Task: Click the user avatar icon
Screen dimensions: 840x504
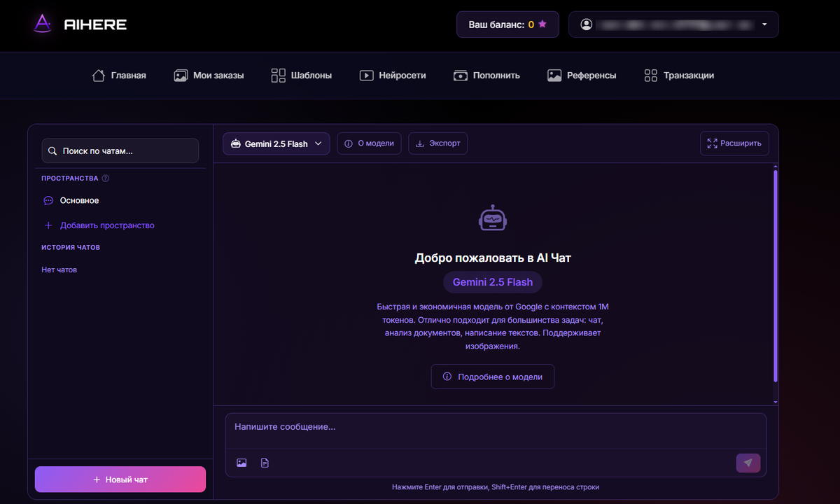Action: 587,24
